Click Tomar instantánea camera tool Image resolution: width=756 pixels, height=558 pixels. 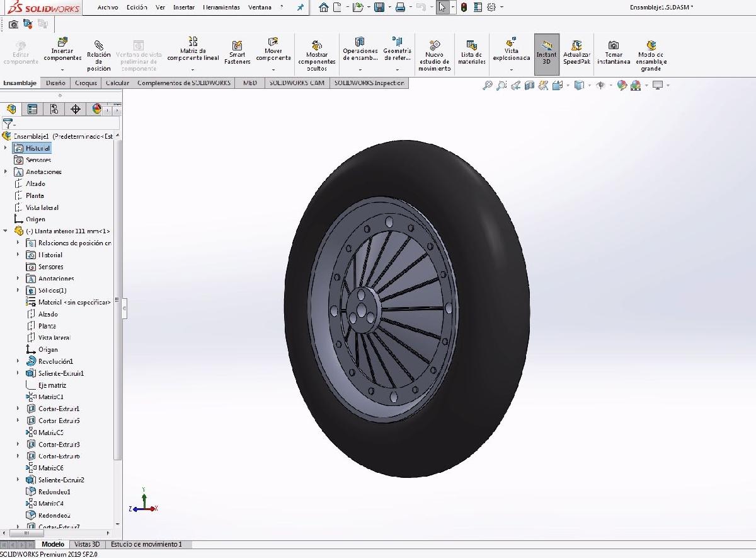tap(614, 53)
